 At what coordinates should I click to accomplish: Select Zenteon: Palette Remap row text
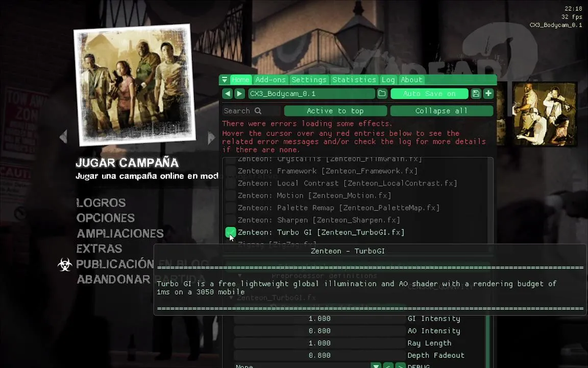coord(338,208)
